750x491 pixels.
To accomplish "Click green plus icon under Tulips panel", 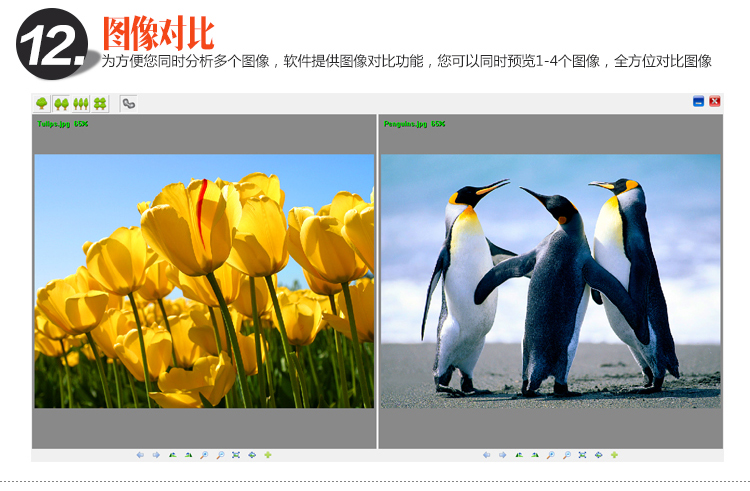I will coord(268,455).
